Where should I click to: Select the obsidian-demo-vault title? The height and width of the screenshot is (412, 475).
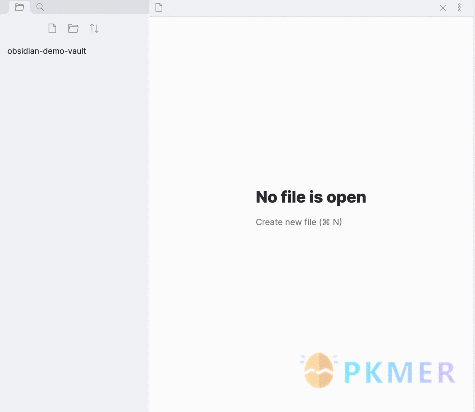pyautogui.click(x=47, y=51)
